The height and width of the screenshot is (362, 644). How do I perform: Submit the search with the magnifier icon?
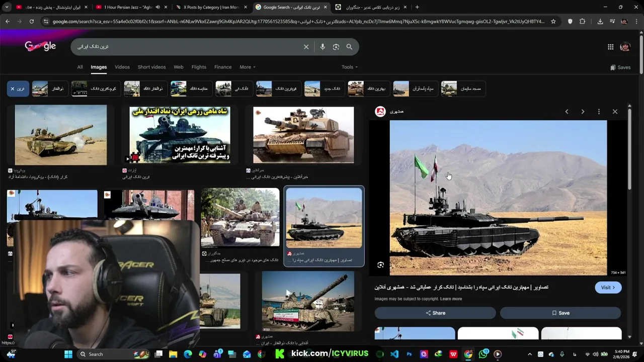[349, 47]
